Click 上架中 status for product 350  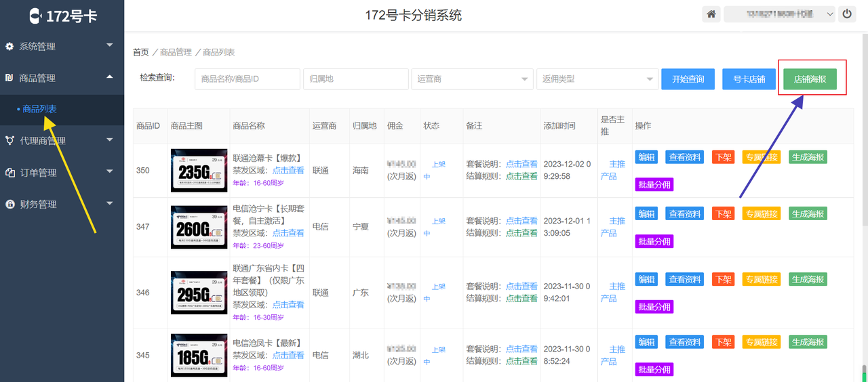(x=435, y=170)
